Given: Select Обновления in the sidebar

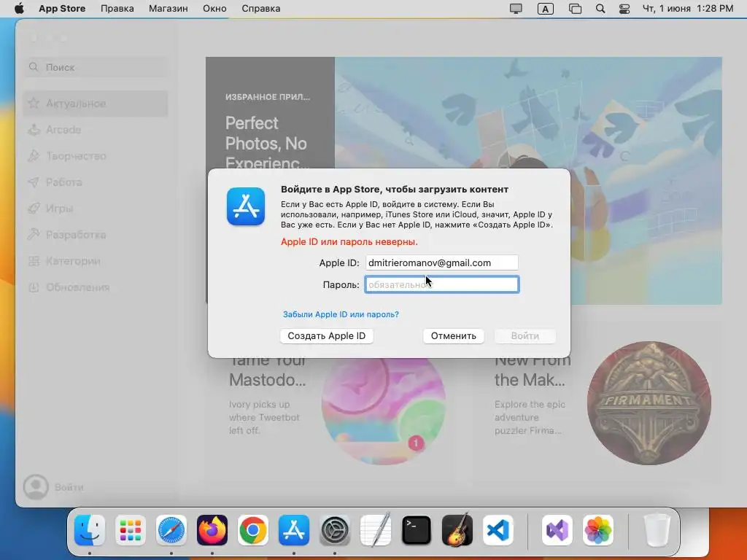Looking at the screenshot, I should tap(96, 287).
